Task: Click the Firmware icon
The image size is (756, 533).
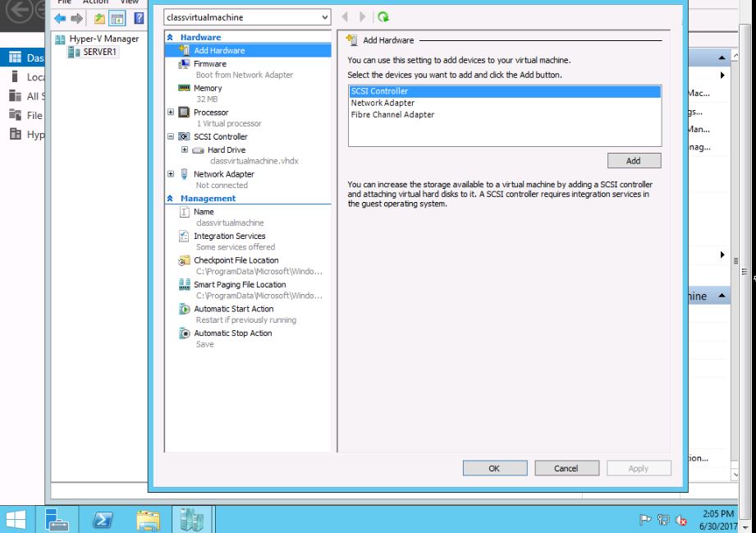Action: click(x=184, y=64)
